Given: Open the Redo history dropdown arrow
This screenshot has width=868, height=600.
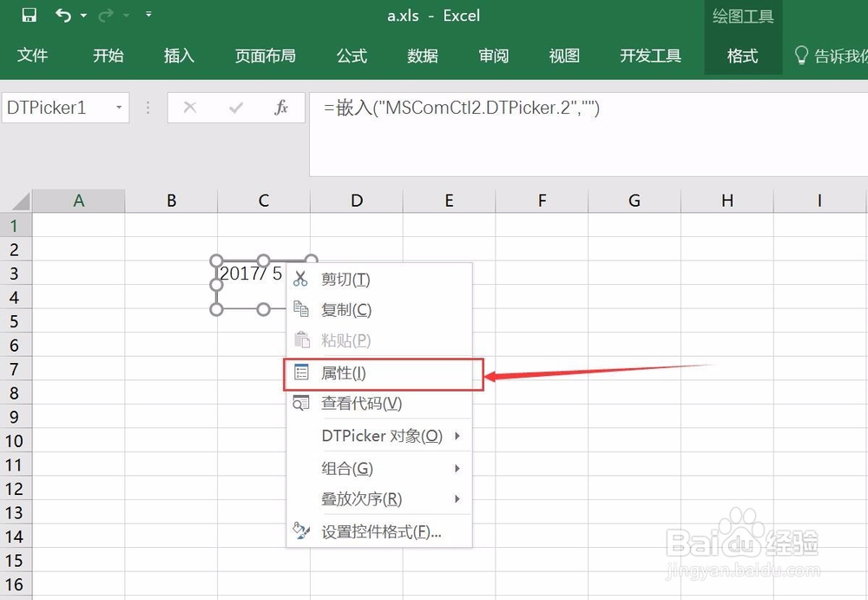Looking at the screenshot, I should click(x=126, y=16).
